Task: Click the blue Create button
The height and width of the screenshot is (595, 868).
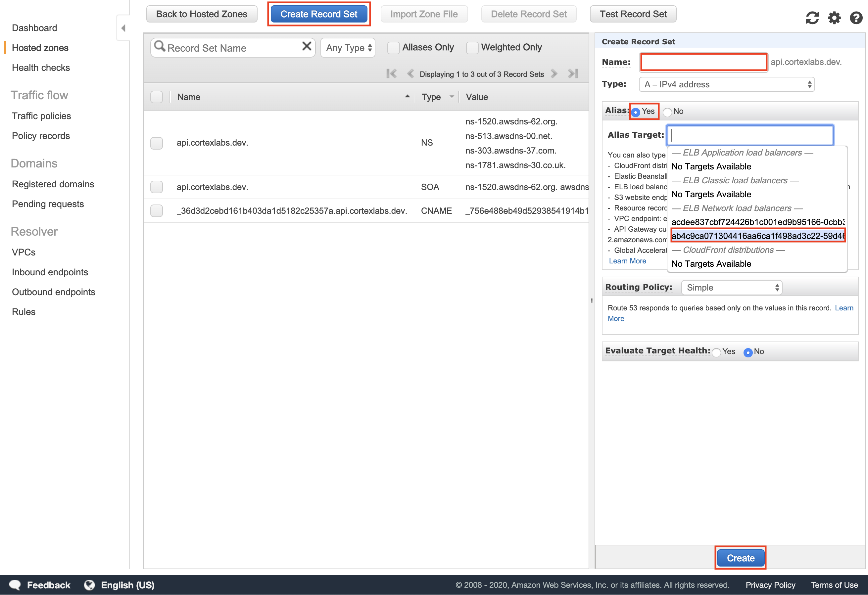Action: (x=740, y=558)
